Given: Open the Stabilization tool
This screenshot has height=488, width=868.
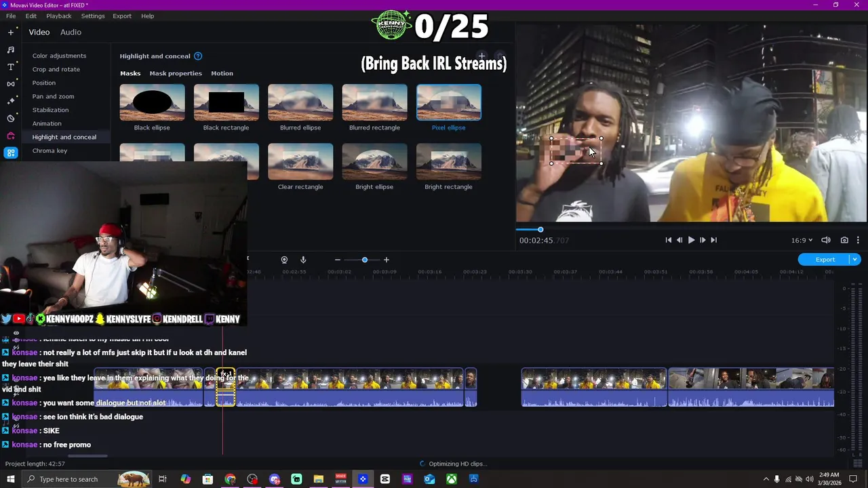Looking at the screenshot, I should point(50,110).
